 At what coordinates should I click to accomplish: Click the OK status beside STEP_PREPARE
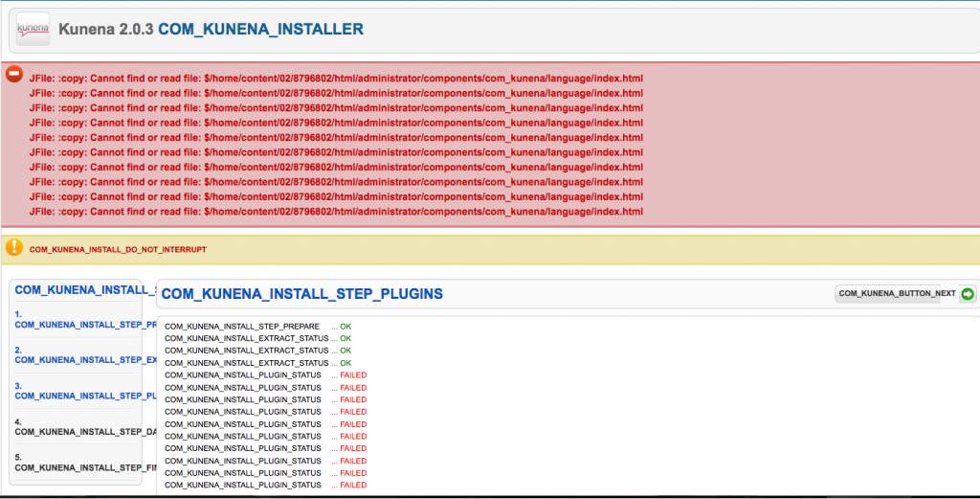[345, 327]
